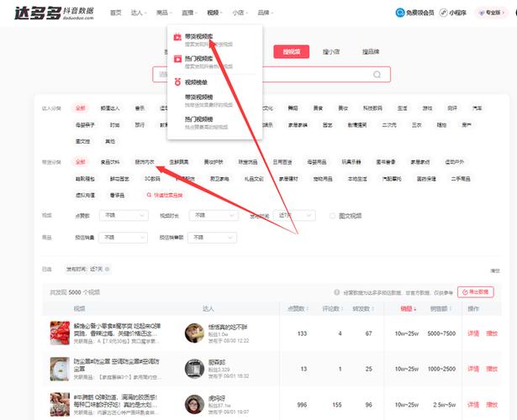Open 预估销量 不限 dropdown
517x420 pixels.
(123, 238)
